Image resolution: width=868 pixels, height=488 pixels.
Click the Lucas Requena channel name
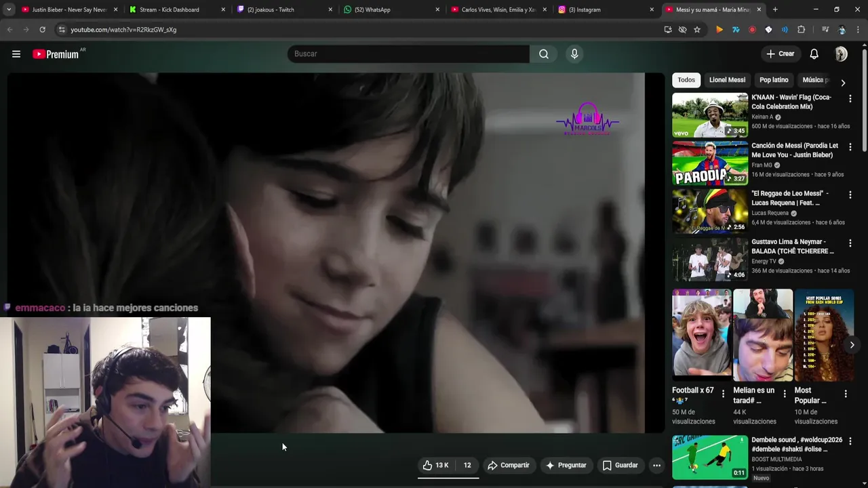point(770,213)
